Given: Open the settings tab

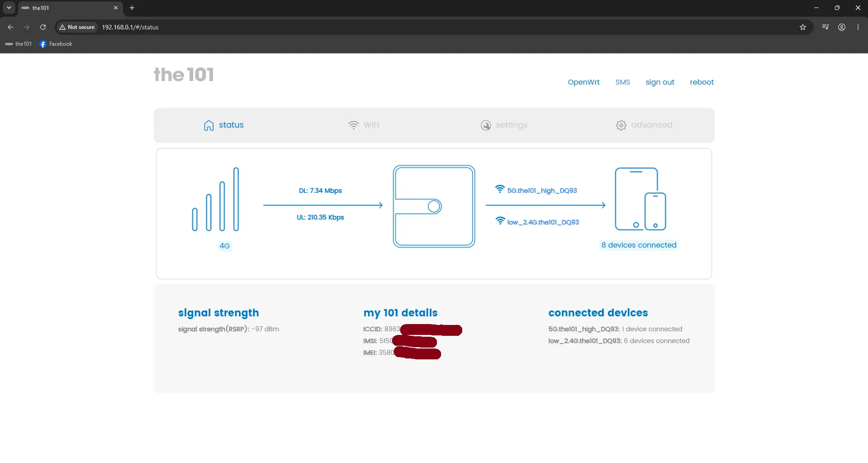Looking at the screenshot, I should pos(504,125).
